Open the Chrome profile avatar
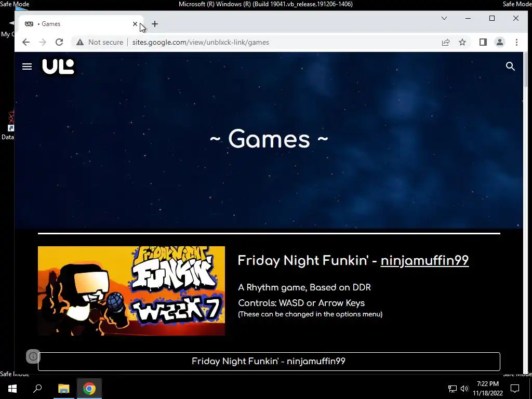Viewport: 532px width, 399px height. pyautogui.click(x=499, y=42)
